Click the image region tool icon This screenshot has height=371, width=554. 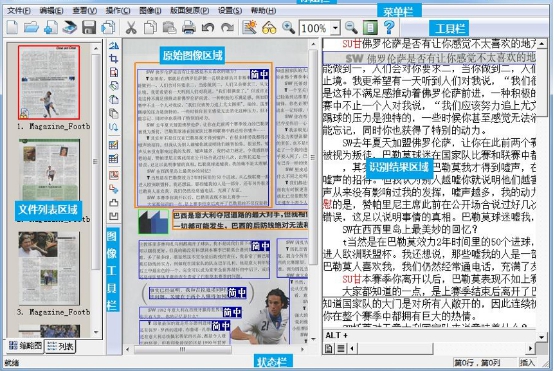[113, 176]
